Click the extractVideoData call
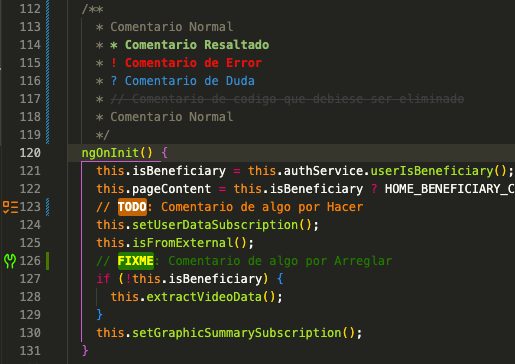 204,297
